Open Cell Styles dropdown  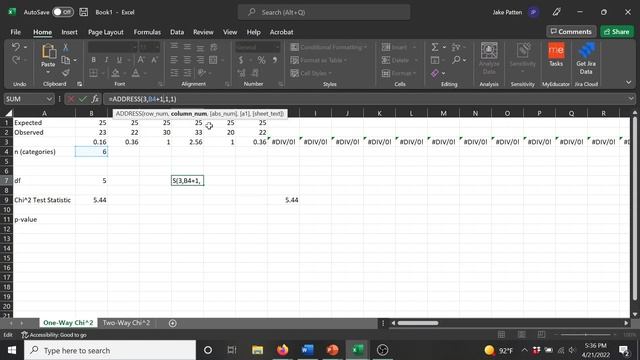point(311,73)
